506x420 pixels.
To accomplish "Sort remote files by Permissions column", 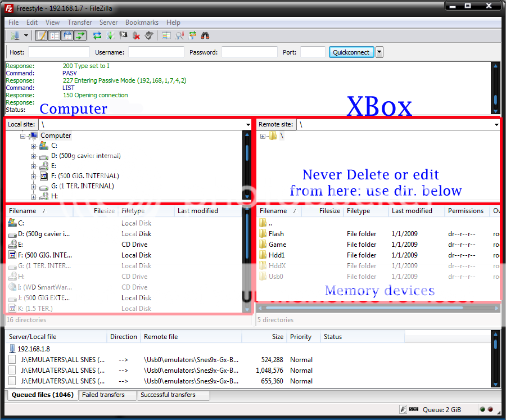I will [x=467, y=211].
